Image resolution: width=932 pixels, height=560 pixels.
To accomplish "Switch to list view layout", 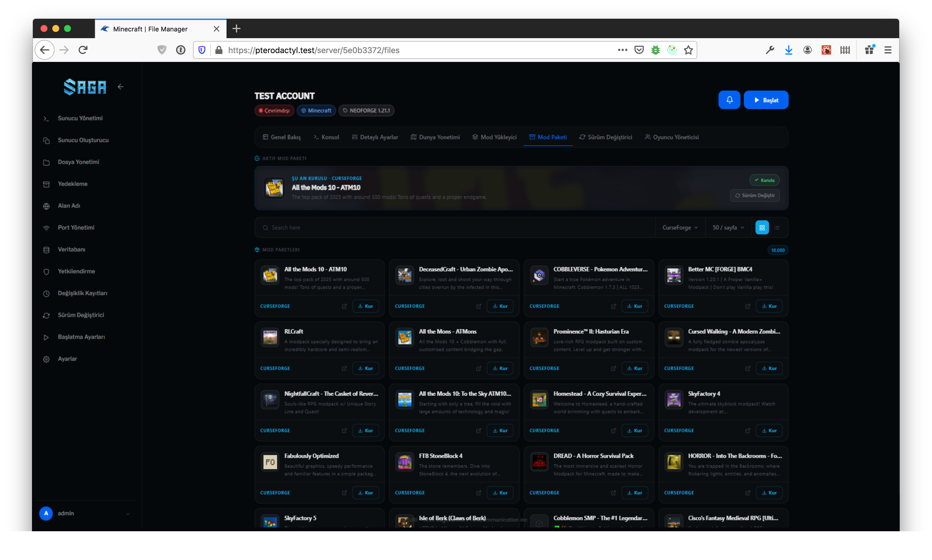I will pyautogui.click(x=776, y=227).
